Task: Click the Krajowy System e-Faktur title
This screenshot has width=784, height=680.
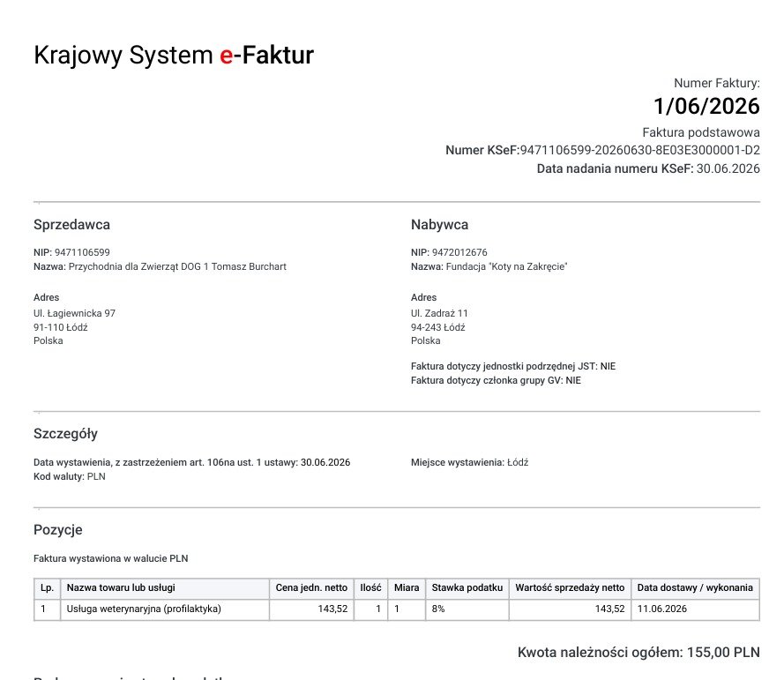Action: (174, 55)
